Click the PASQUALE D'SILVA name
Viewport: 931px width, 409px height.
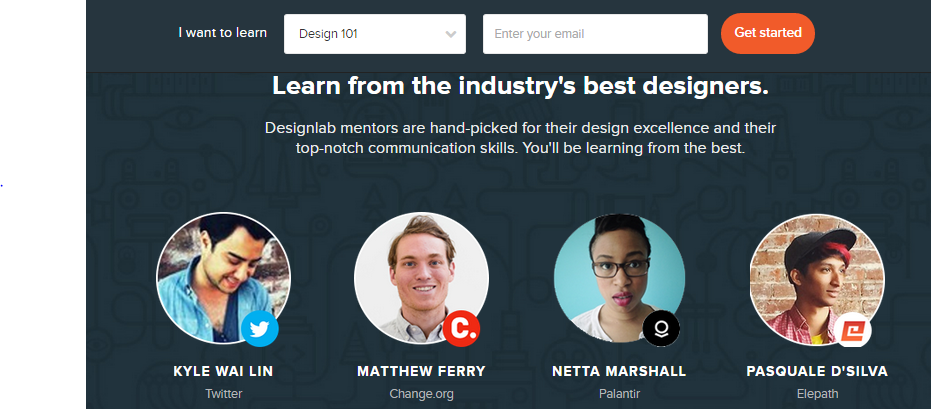point(817,372)
